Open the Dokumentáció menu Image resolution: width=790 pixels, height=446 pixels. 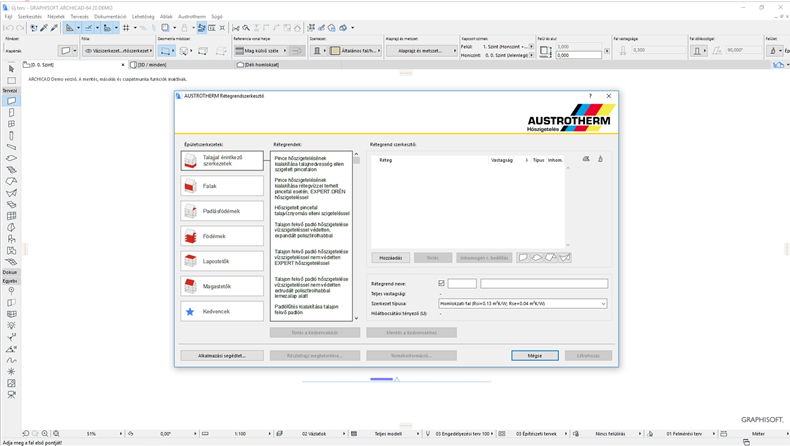tap(110, 17)
